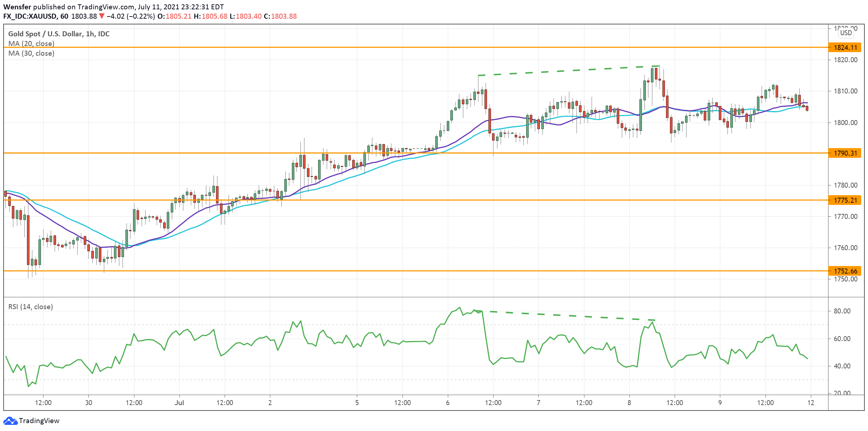This screenshot has width=868, height=431.
Task: Click the TradingView brand text at bottom
Action: [39, 421]
